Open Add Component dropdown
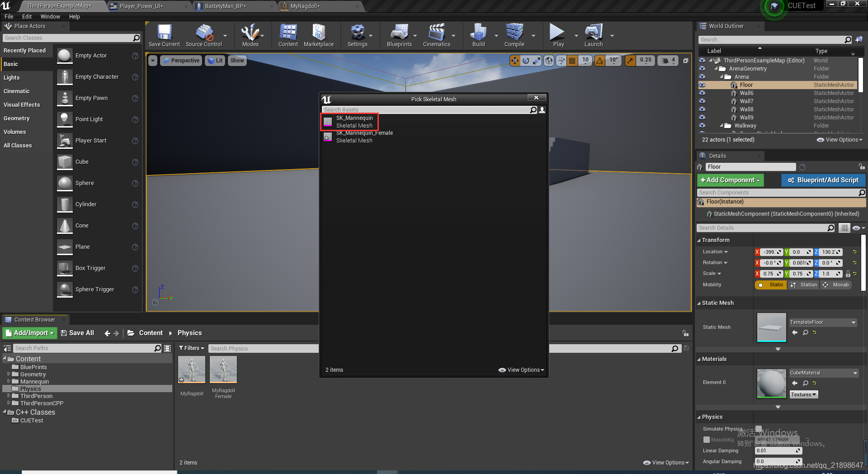 tap(730, 180)
